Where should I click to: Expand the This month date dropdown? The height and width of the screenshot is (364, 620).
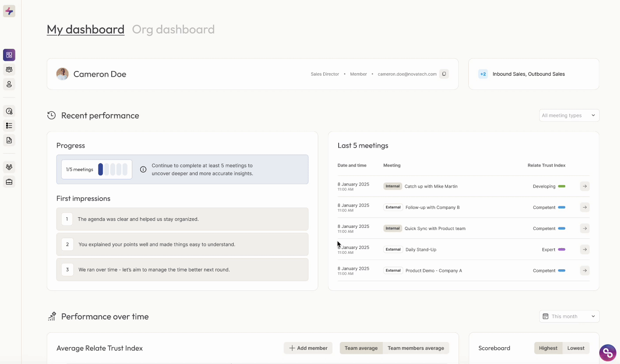pyautogui.click(x=569, y=316)
